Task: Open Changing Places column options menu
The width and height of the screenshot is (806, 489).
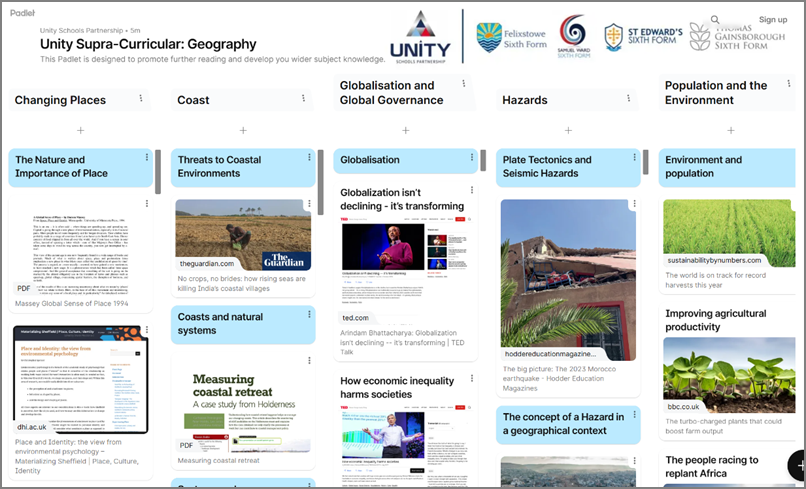Action: pyautogui.click(x=141, y=98)
